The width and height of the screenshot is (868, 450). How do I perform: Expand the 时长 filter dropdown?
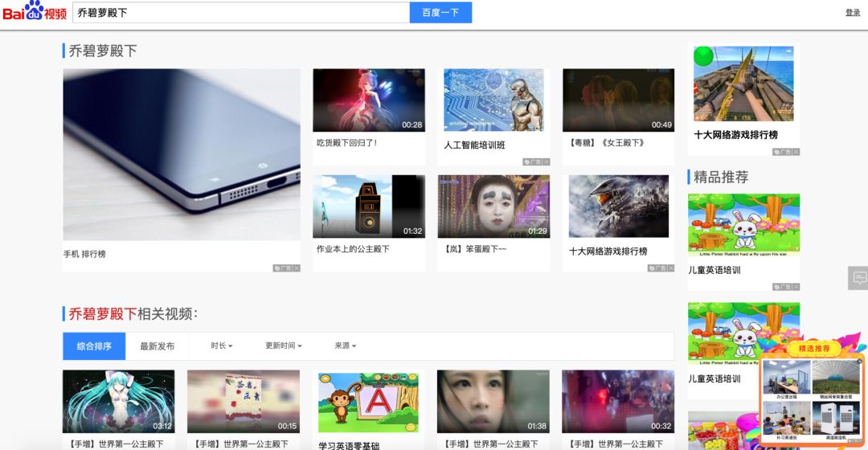tap(222, 346)
